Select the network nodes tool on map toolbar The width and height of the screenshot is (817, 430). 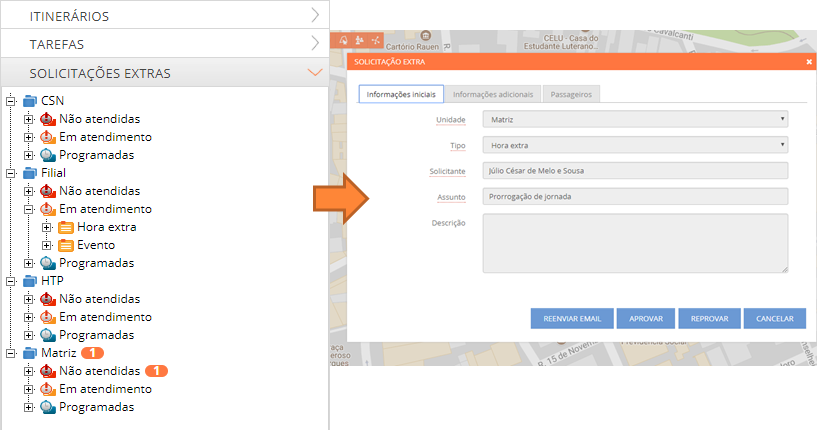(376, 40)
